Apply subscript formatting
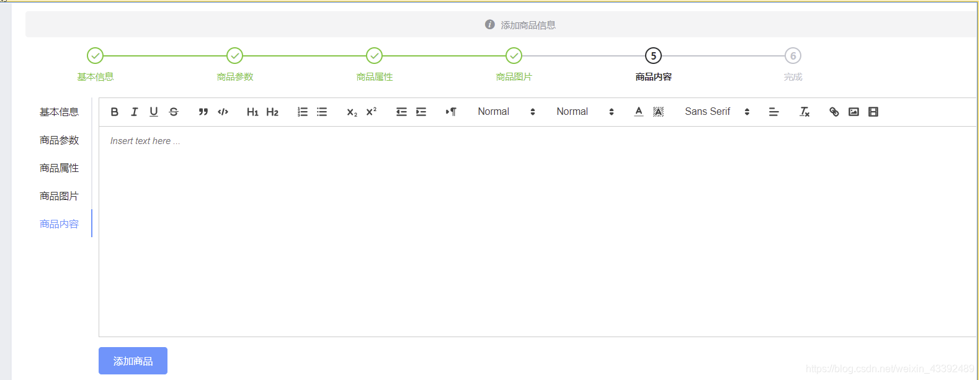This screenshot has height=380, width=980. pyautogui.click(x=352, y=112)
